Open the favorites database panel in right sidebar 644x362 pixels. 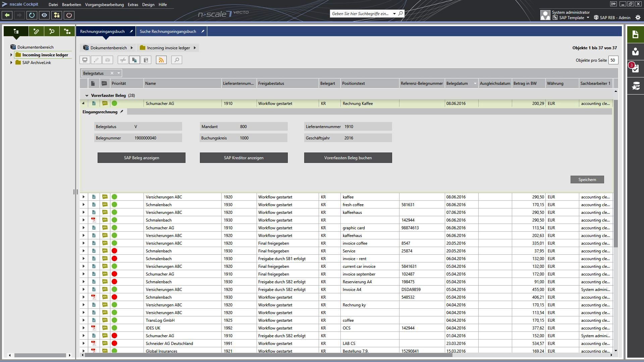tap(635, 86)
